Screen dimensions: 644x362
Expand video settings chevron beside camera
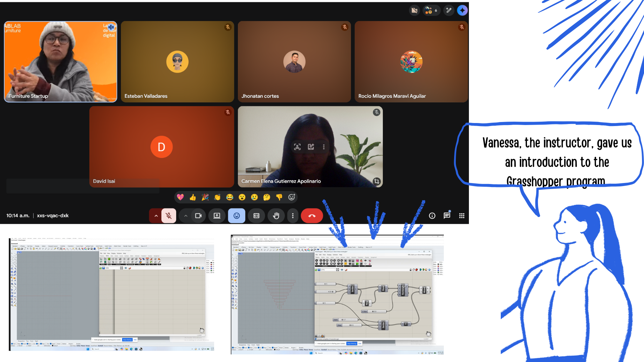click(185, 216)
